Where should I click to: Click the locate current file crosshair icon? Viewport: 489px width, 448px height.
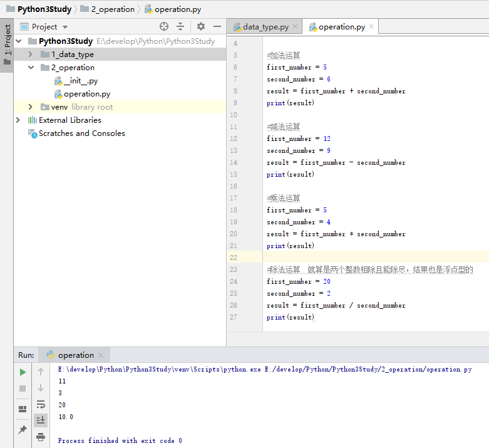pyautogui.click(x=164, y=26)
